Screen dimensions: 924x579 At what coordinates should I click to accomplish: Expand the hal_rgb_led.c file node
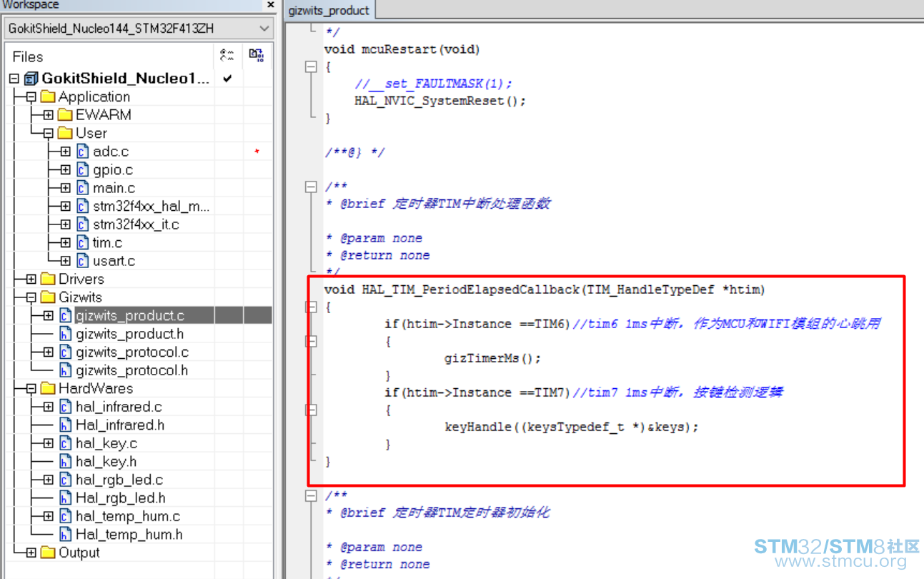48,480
